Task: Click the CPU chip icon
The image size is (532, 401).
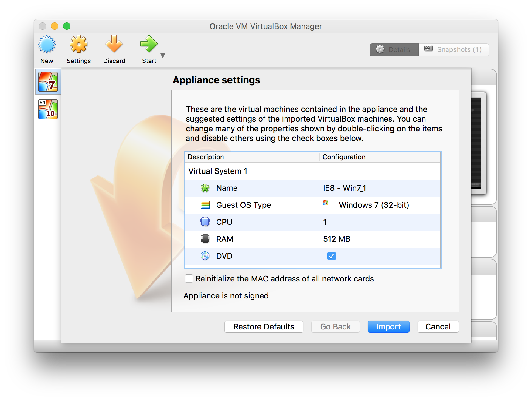Action: click(x=205, y=222)
